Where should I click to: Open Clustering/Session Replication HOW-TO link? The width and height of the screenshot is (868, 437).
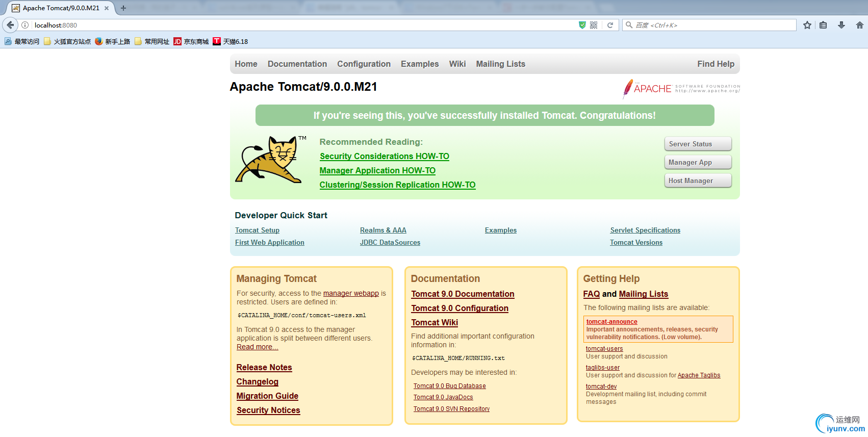tap(397, 185)
